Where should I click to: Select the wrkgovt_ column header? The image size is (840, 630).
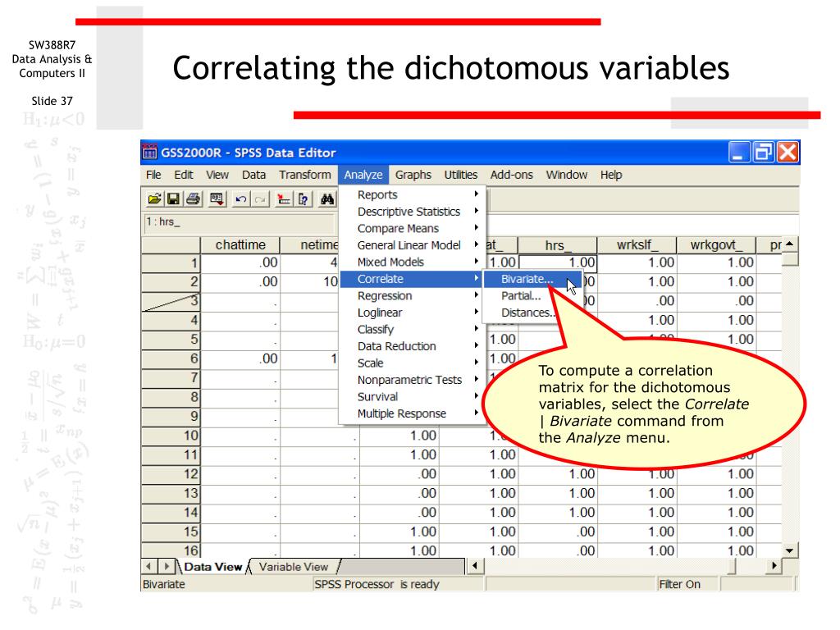tap(715, 244)
